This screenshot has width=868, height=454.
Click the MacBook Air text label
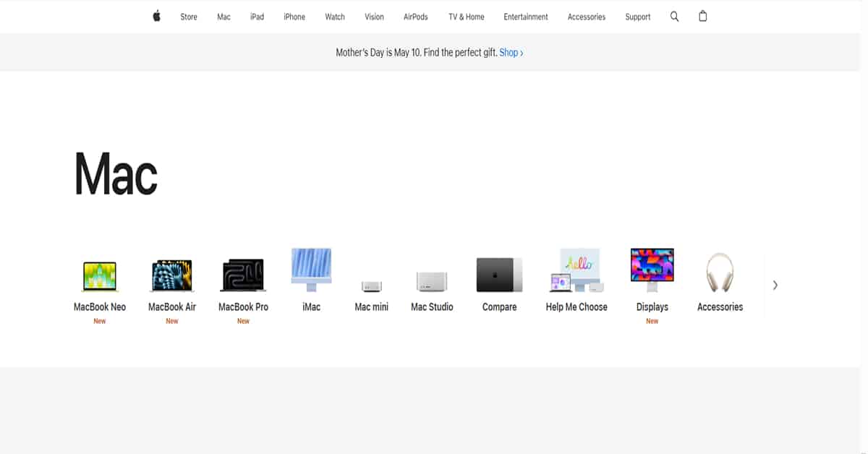(x=172, y=307)
